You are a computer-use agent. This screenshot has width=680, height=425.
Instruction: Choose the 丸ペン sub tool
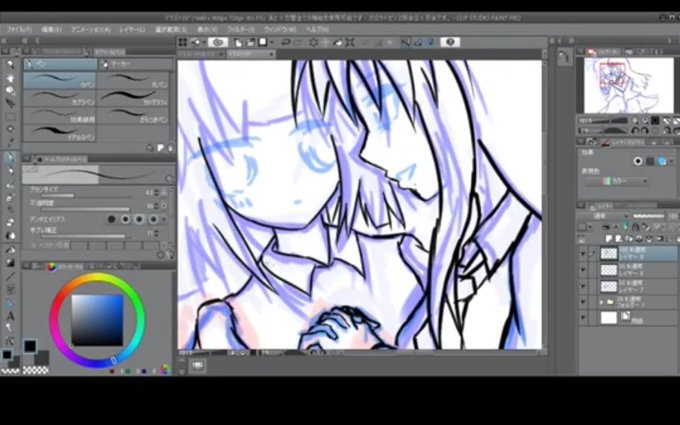coord(134,81)
